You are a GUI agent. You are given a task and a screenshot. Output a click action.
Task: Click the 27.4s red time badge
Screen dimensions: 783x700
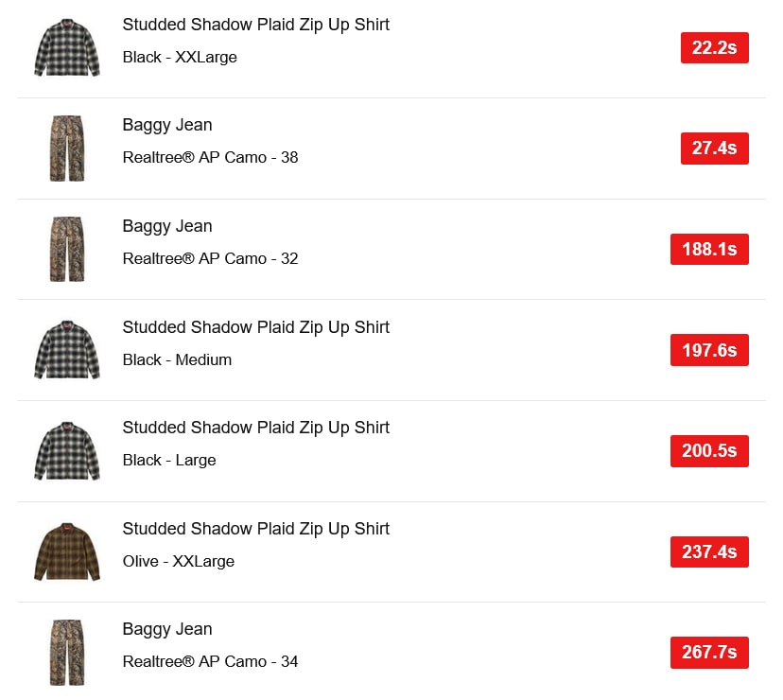click(x=714, y=149)
